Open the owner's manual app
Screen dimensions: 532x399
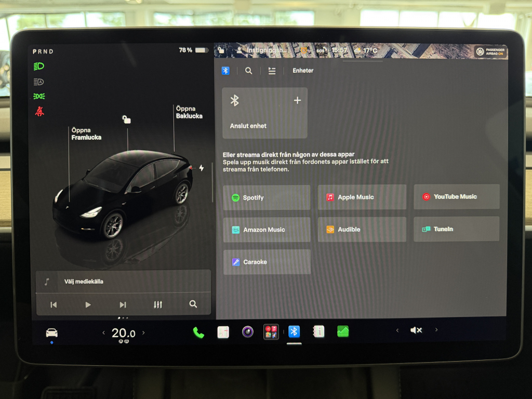point(318,331)
